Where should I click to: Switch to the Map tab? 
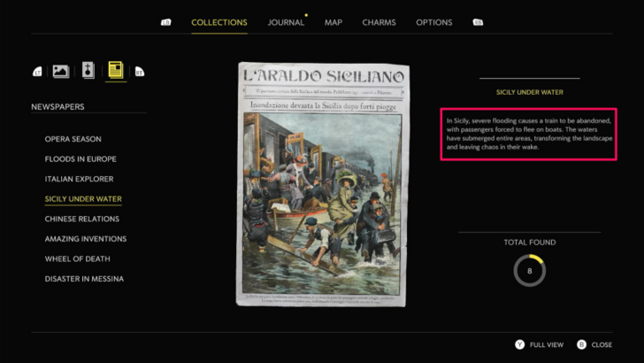point(333,23)
